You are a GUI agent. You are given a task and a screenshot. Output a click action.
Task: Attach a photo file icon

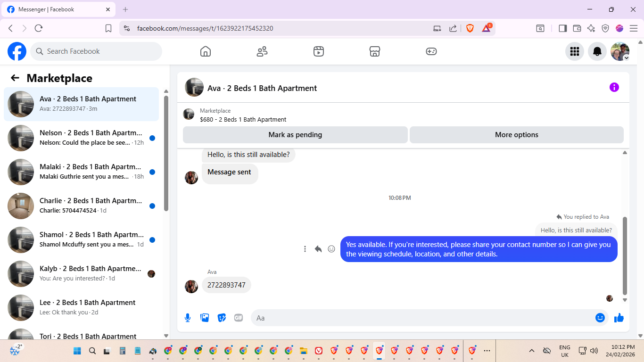coord(205,318)
